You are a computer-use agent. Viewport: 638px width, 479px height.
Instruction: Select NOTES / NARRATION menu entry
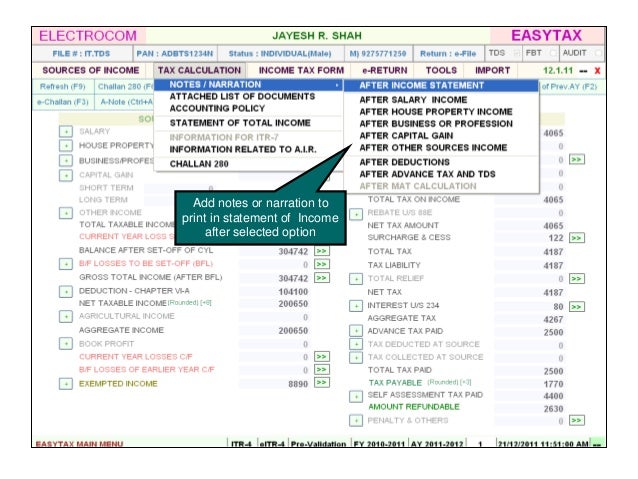pos(249,85)
